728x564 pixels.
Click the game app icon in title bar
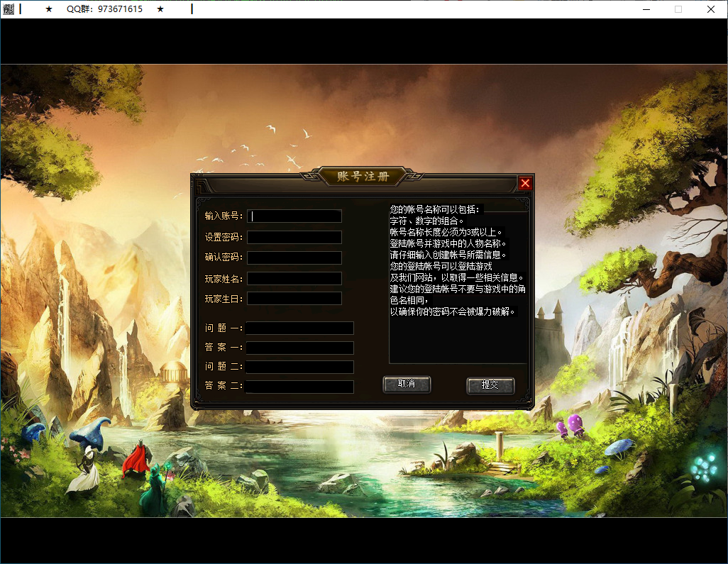(8, 9)
